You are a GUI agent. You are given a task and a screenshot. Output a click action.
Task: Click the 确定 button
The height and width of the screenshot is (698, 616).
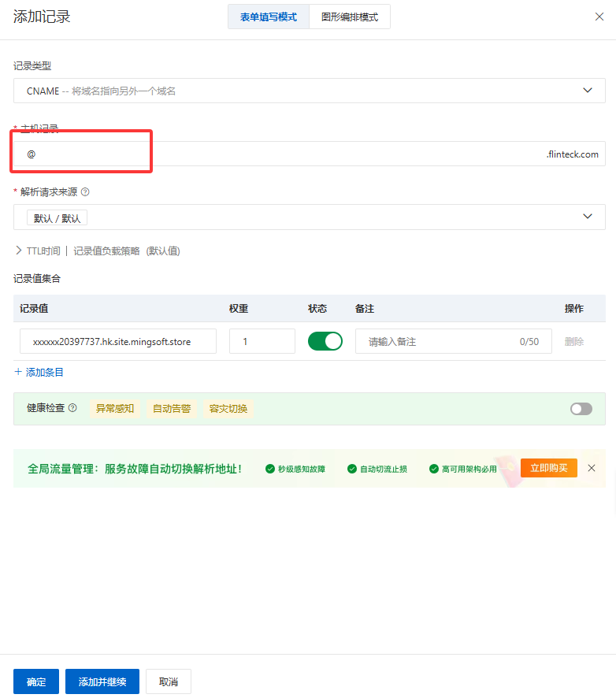(x=36, y=681)
